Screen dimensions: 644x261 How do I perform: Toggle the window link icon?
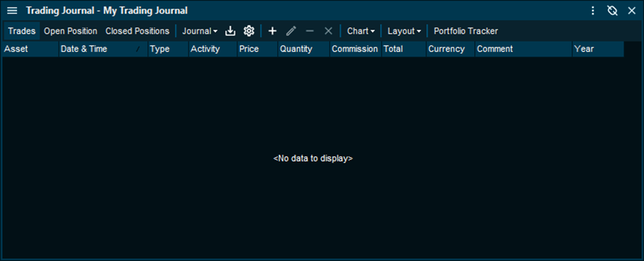612,11
